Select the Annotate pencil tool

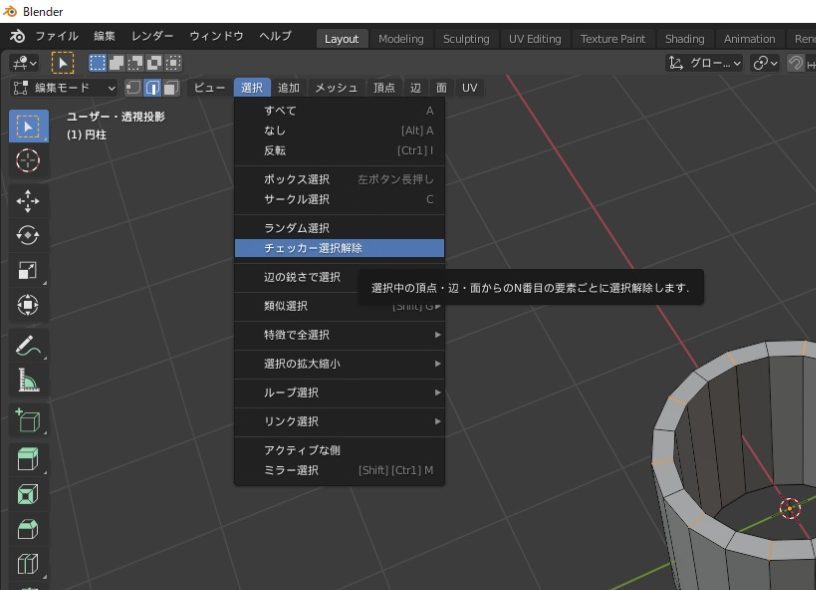click(x=28, y=347)
